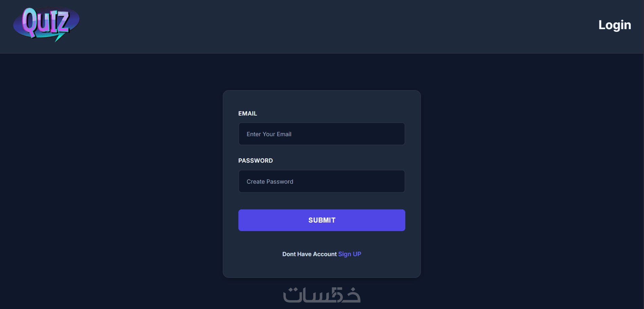Click the Arabic watermark logo at page bottom
The width and height of the screenshot is (644, 309).
[x=322, y=295]
